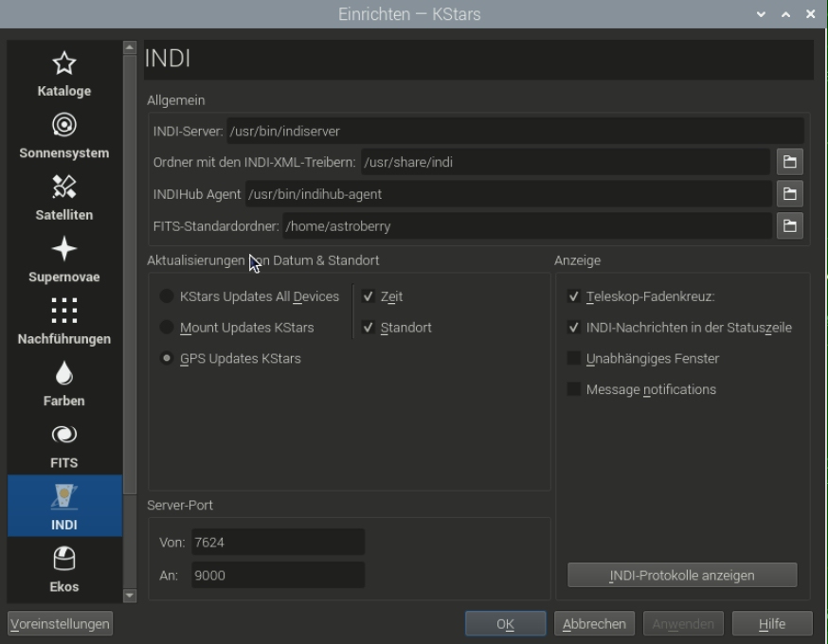This screenshot has height=644, width=828.
Task: Select the INDI settings page
Action: point(64,506)
